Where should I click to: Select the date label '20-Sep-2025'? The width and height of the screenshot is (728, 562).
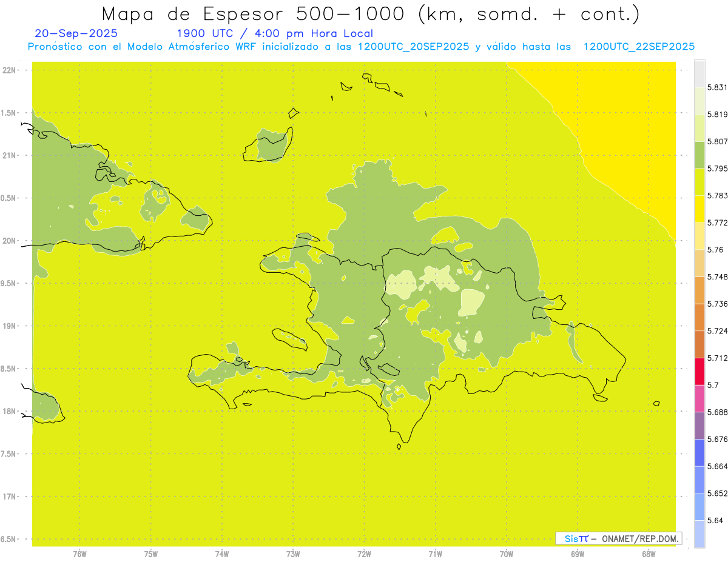pos(76,33)
